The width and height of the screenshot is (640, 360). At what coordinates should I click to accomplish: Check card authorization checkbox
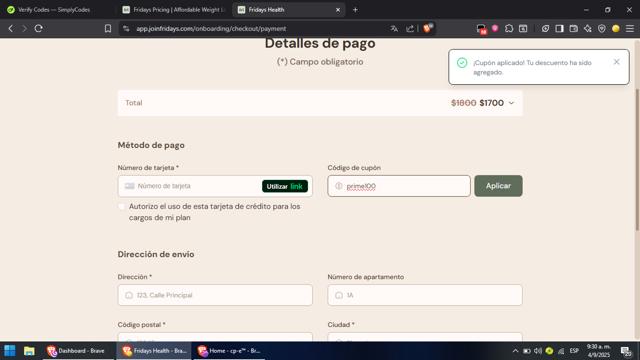coord(122,207)
